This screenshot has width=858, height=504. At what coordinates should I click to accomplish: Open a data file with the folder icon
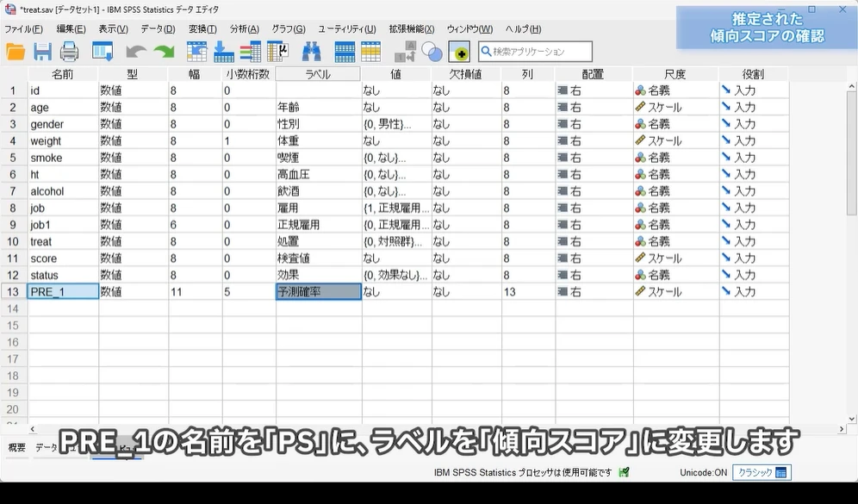tap(14, 52)
